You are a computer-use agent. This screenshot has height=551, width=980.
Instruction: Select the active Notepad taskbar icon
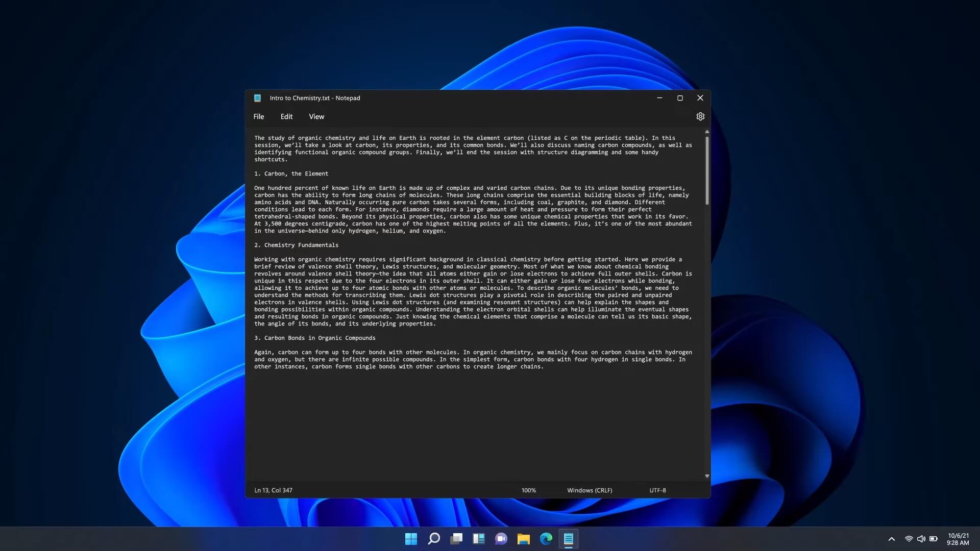click(x=569, y=538)
